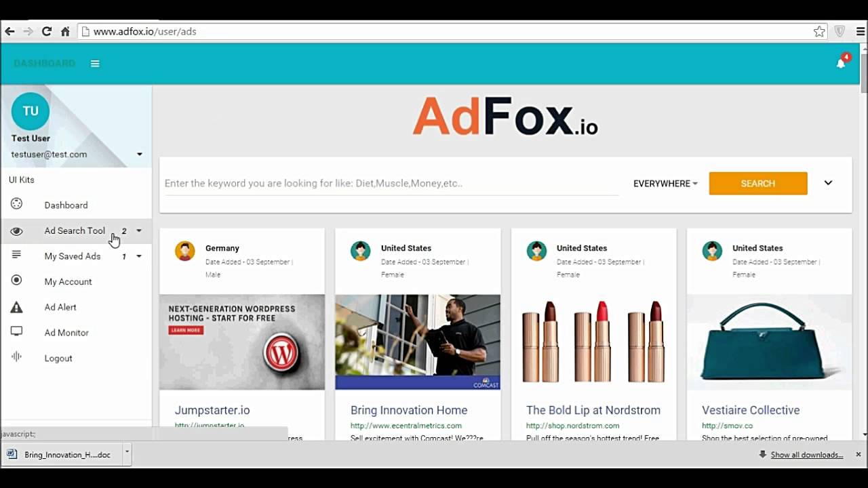Visit the ecentralmetrics.com link
Viewport: 868px width, 488px height.
[406, 426]
